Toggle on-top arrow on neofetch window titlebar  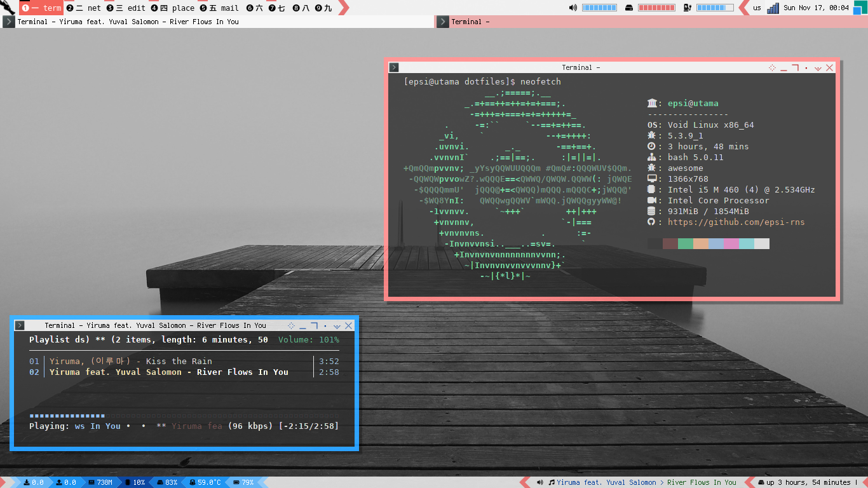(818, 68)
